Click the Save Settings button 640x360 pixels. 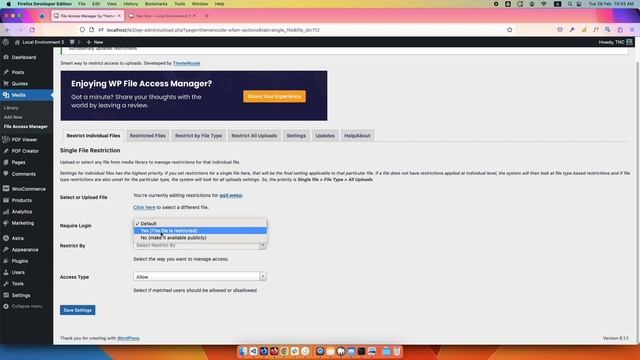click(78, 310)
